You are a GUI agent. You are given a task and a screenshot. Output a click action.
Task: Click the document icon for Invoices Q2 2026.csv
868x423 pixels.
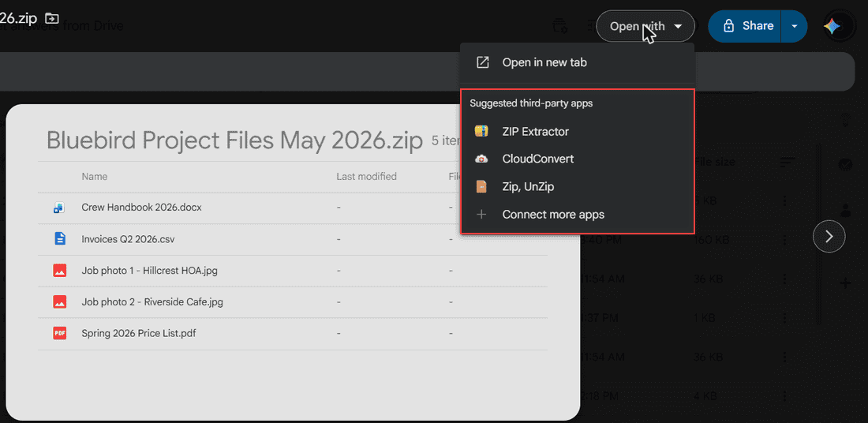(59, 238)
